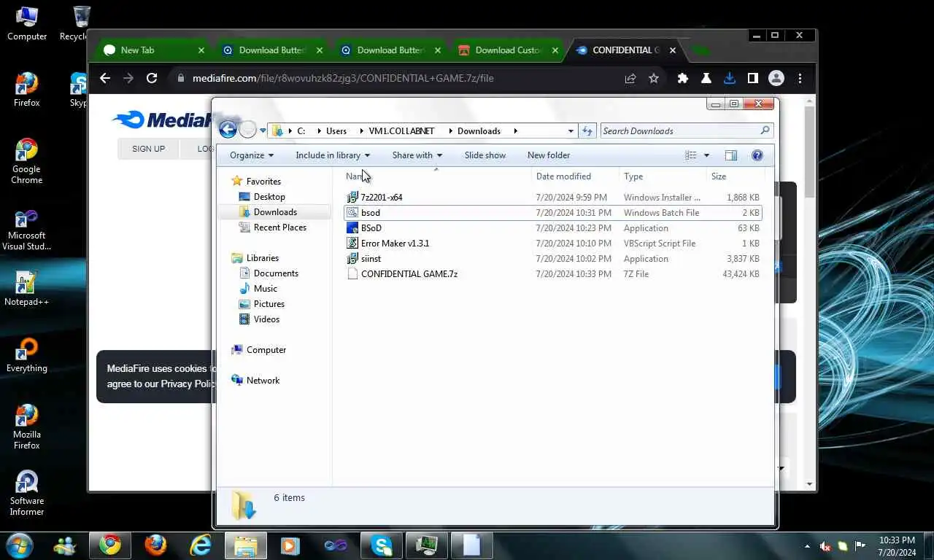Click muted volume icon in system tray
Screen dimensions: 934x560
click(825, 546)
